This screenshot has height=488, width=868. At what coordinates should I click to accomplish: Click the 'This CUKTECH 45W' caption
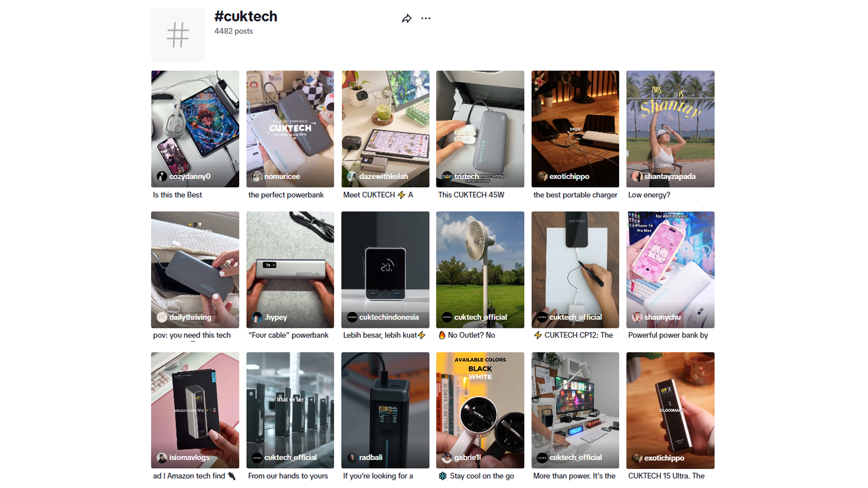click(x=471, y=195)
